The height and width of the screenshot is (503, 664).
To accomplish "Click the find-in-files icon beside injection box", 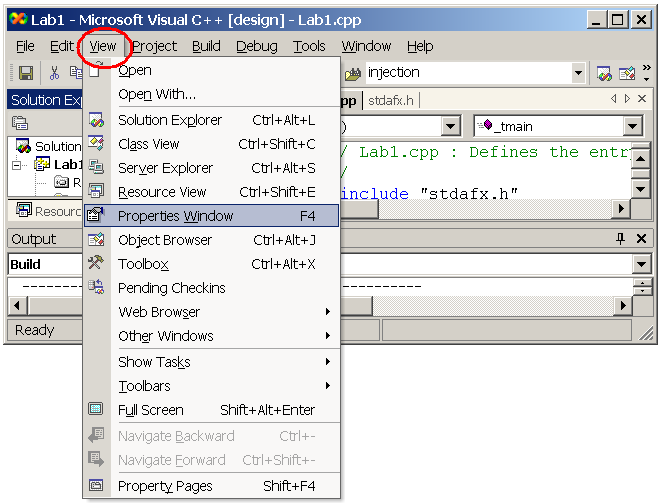I will pos(353,74).
